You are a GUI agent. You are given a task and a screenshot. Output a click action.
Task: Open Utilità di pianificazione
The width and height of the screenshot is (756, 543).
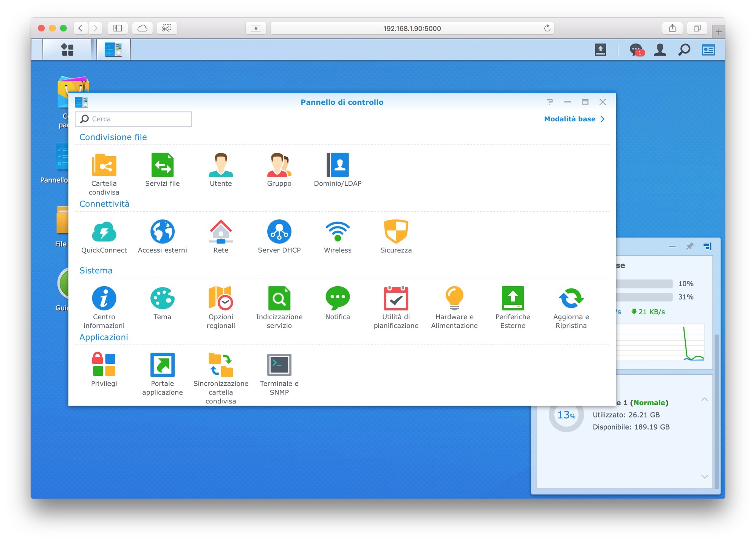[x=396, y=307]
